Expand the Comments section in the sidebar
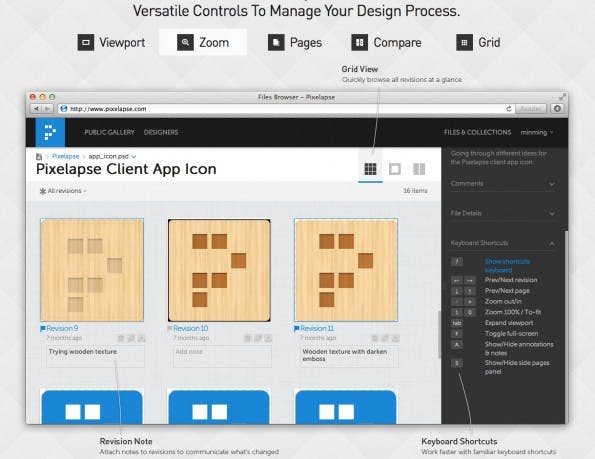The height and width of the screenshot is (459, 595). (x=502, y=184)
